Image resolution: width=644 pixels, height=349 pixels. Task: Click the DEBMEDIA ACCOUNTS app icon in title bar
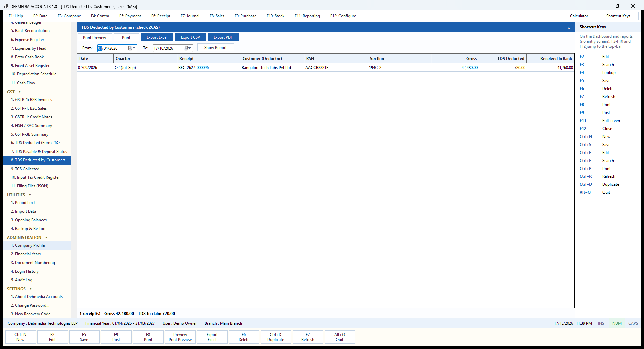[x=6, y=6]
